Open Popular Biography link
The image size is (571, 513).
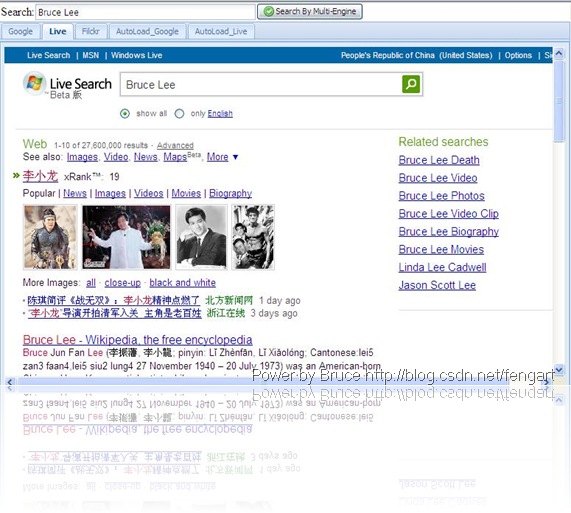pos(230,193)
